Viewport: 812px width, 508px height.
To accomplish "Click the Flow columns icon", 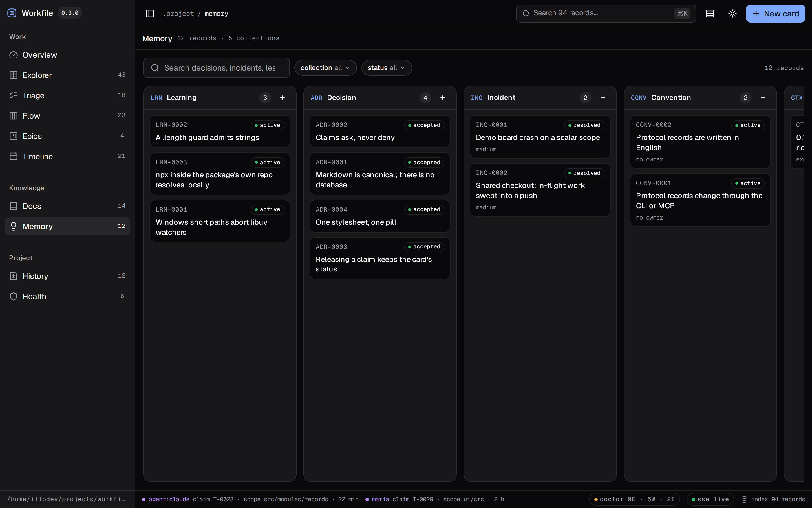I will point(14,116).
